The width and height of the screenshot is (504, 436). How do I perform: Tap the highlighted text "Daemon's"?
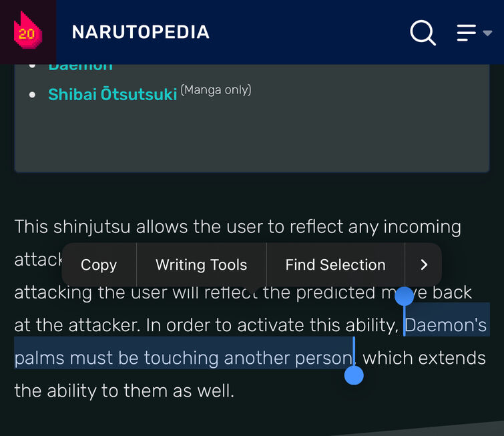pos(445,325)
